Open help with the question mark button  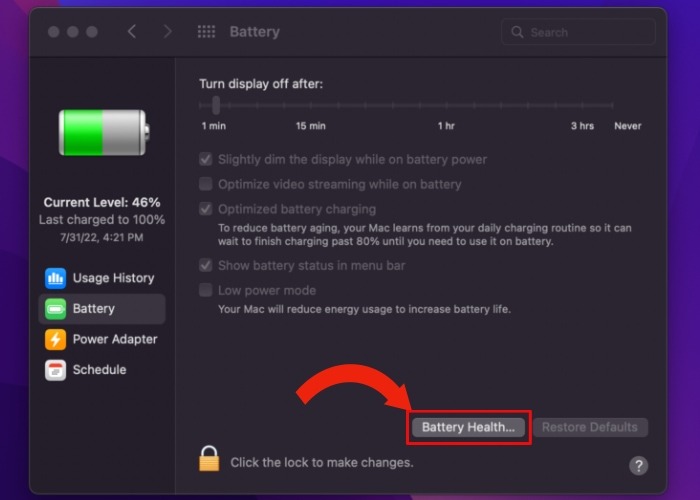click(x=639, y=465)
